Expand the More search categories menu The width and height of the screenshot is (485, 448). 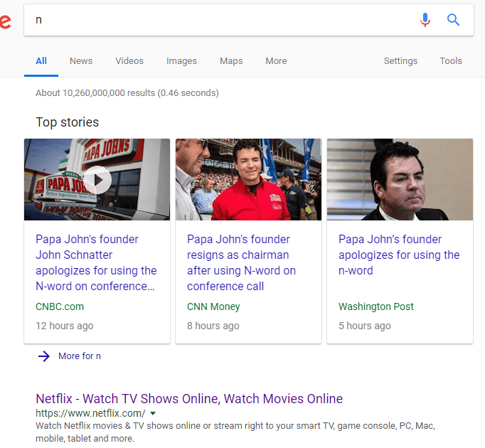point(276,61)
